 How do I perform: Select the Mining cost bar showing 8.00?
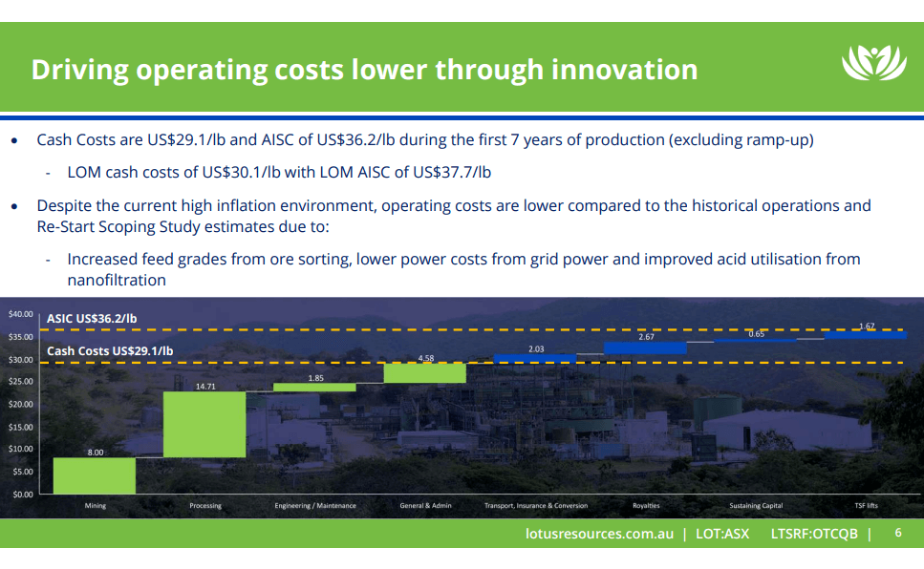[x=96, y=474]
